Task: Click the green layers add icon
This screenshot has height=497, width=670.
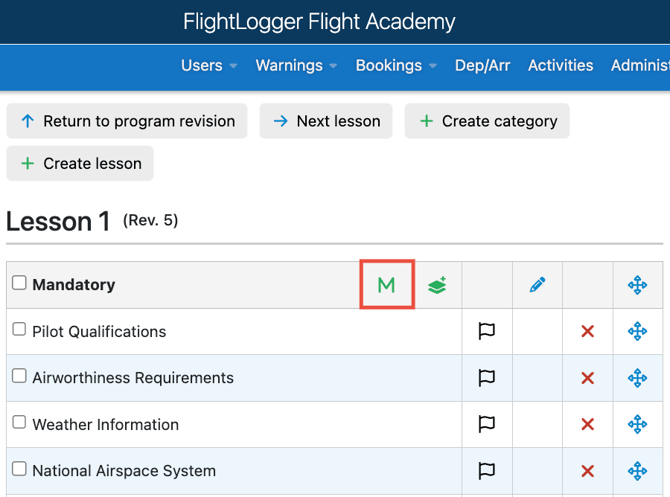Action: (x=437, y=285)
